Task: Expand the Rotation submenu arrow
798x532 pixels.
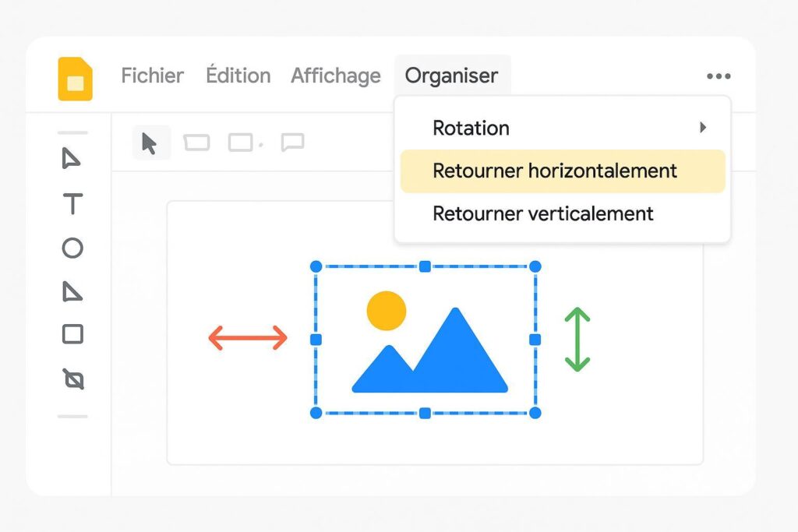Action: 703,128
